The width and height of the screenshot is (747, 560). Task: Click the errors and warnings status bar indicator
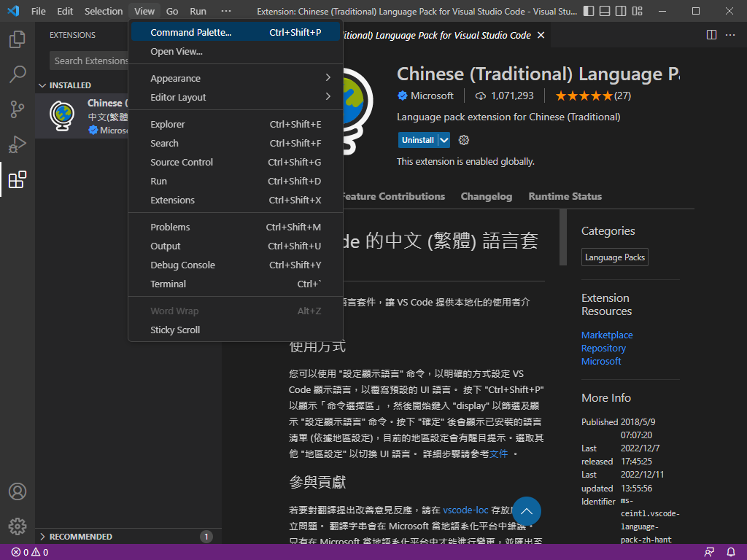pyautogui.click(x=30, y=553)
